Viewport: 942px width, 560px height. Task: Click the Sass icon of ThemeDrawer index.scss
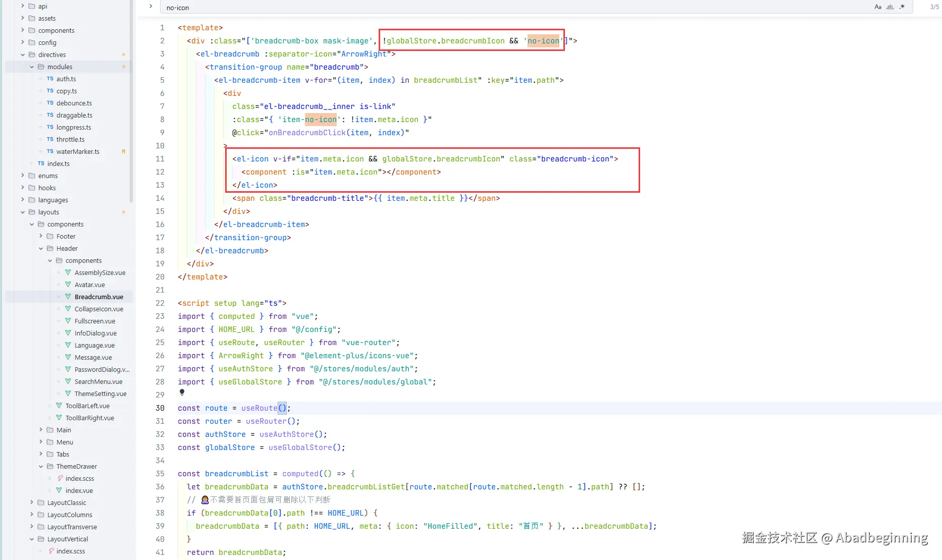(x=60, y=478)
